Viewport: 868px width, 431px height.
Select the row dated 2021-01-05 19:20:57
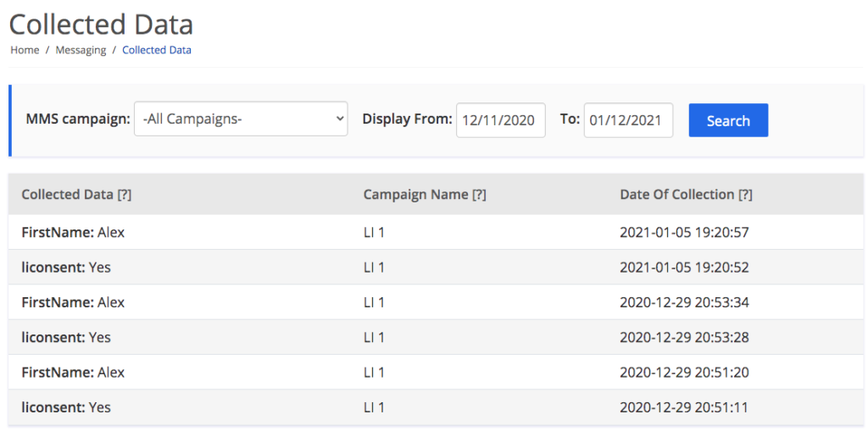pyautogui.click(x=684, y=232)
